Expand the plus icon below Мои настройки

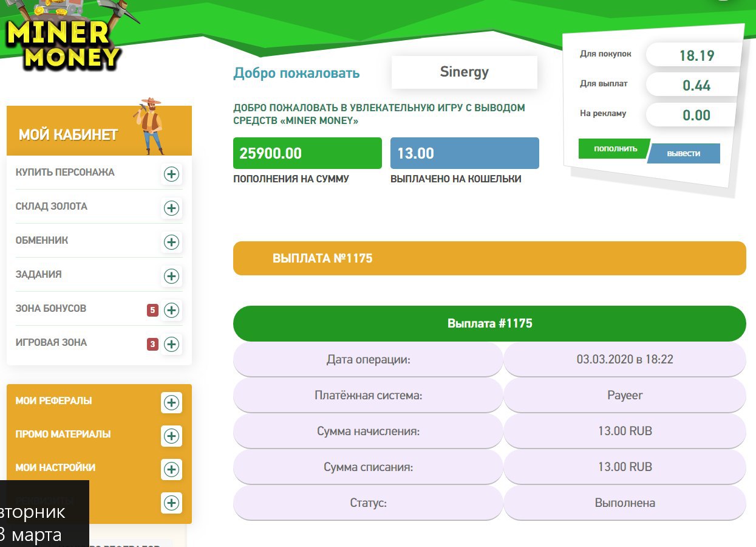[x=172, y=503]
